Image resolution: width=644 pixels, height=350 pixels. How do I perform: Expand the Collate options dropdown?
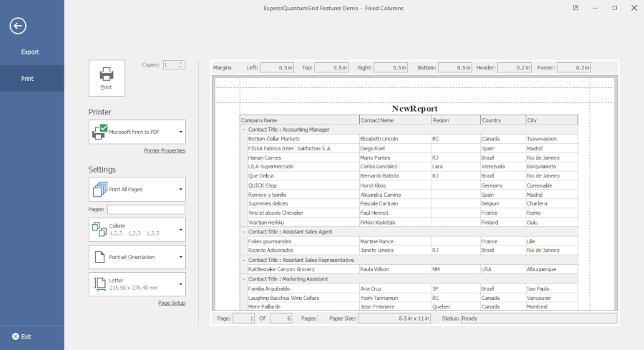click(137, 229)
